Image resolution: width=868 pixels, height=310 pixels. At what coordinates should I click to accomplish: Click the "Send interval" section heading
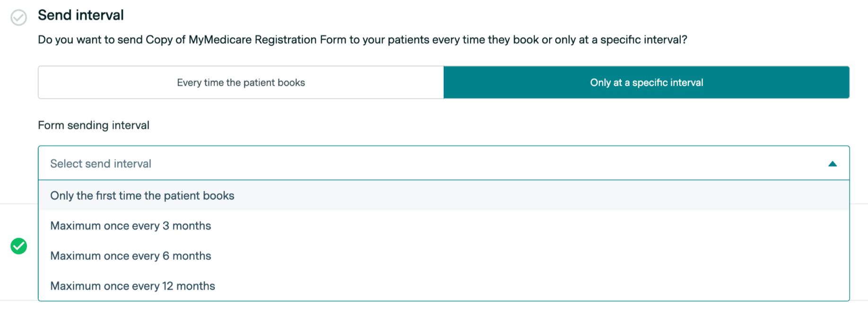(x=81, y=15)
